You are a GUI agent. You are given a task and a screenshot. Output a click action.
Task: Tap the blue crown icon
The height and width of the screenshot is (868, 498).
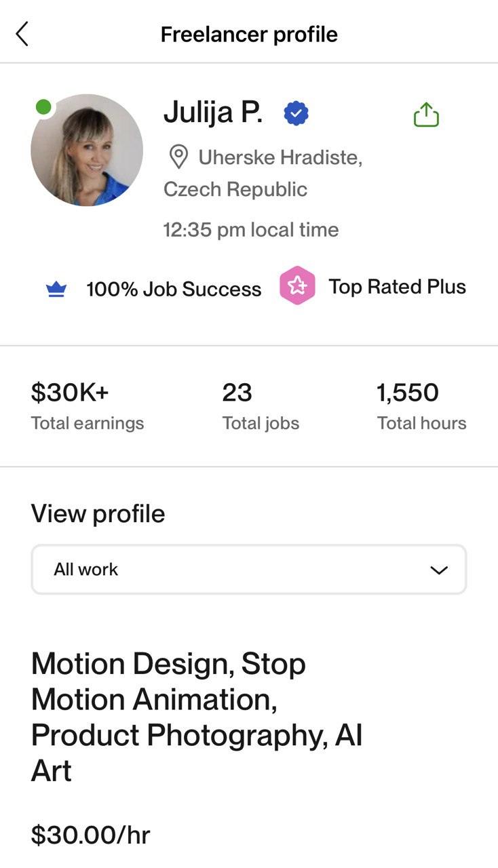click(x=56, y=290)
